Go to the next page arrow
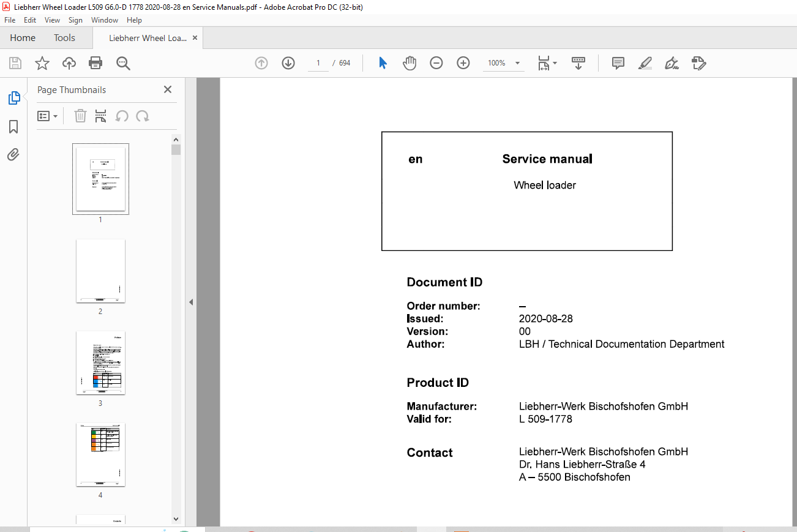This screenshot has width=797, height=532. click(288, 63)
